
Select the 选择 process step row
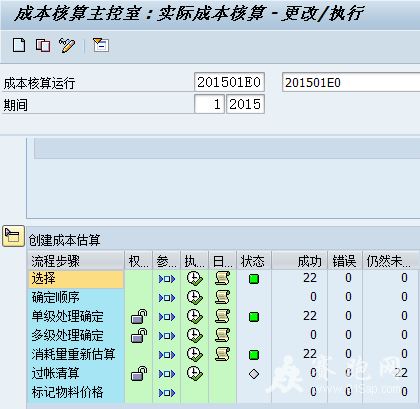click(76, 279)
